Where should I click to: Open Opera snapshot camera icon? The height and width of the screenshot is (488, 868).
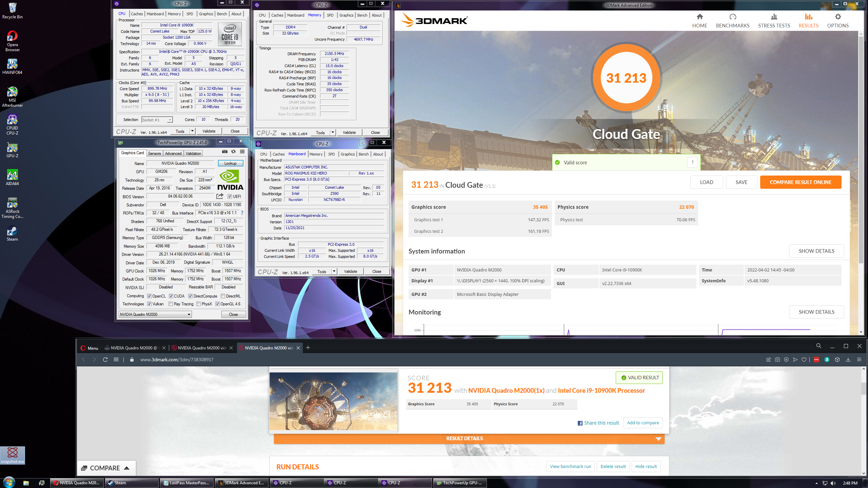pos(777,360)
